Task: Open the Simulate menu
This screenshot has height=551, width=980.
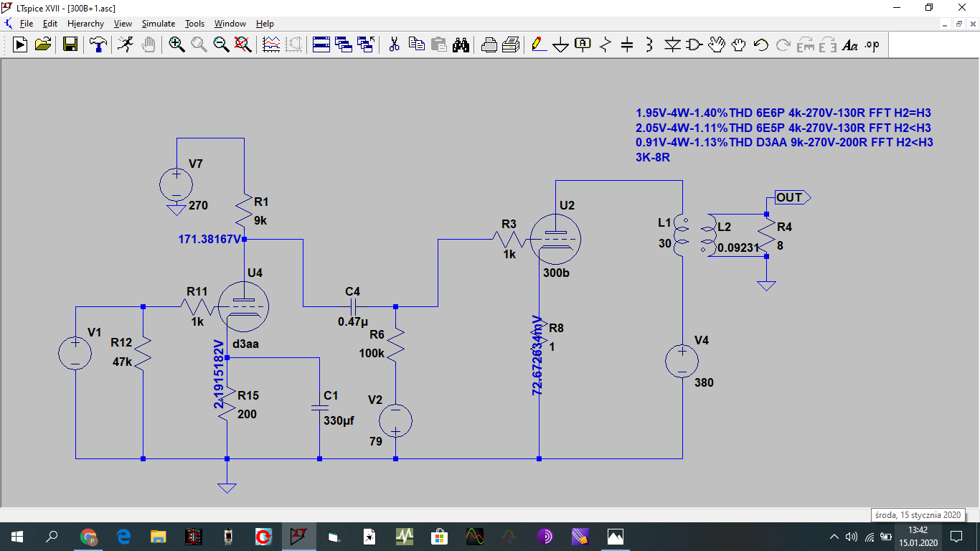Action: (x=158, y=24)
